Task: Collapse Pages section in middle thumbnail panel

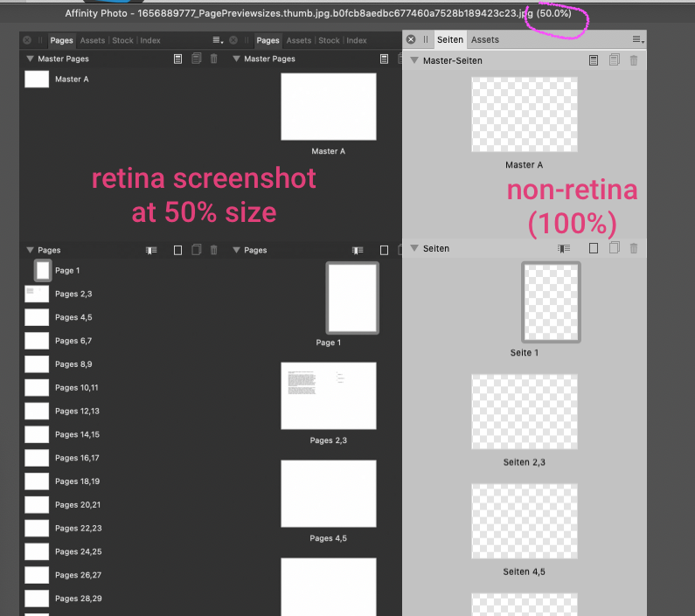Action: (x=236, y=250)
